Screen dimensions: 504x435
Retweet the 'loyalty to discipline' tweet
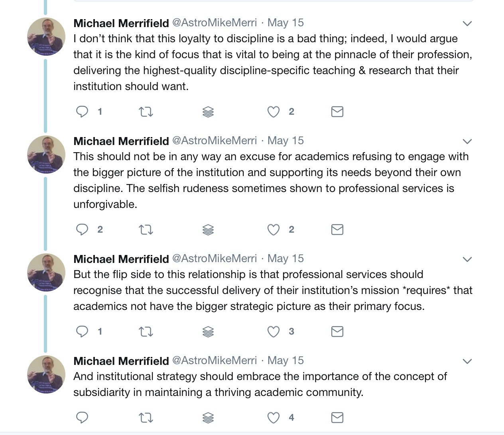pos(146,112)
